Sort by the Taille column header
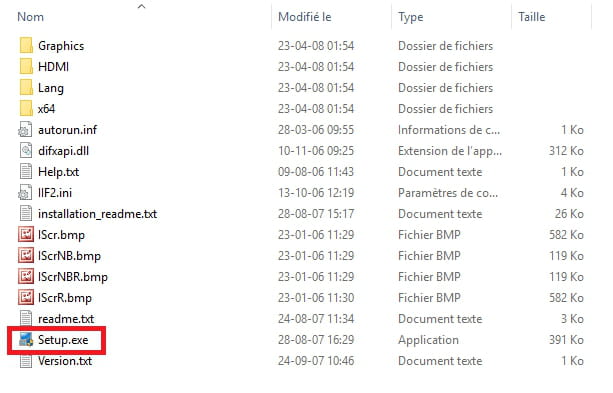 [531, 17]
